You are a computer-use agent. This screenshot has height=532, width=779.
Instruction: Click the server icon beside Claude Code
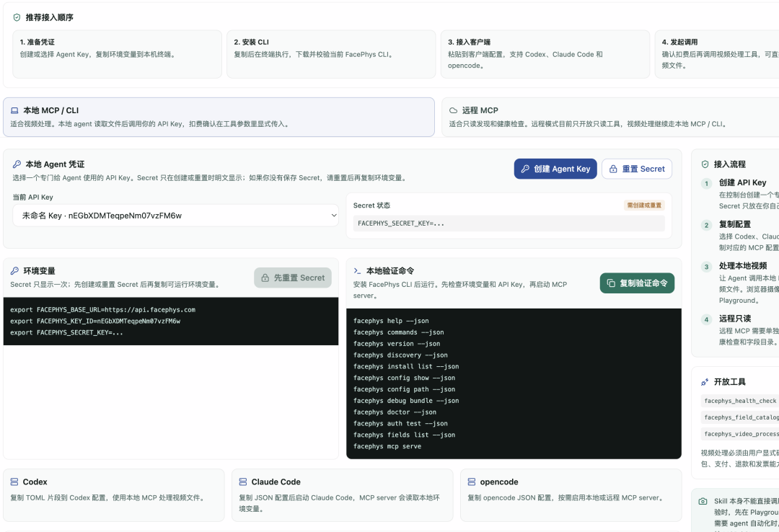pyautogui.click(x=243, y=482)
